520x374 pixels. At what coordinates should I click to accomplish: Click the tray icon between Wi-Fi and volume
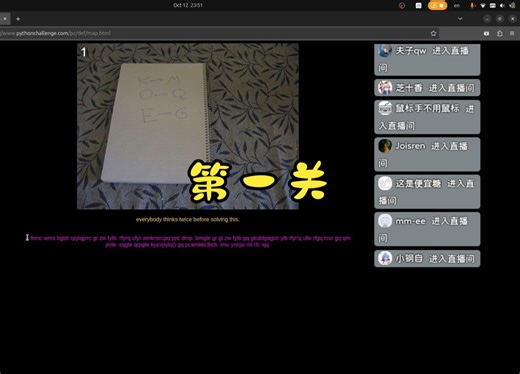pyautogui.click(x=492, y=5)
